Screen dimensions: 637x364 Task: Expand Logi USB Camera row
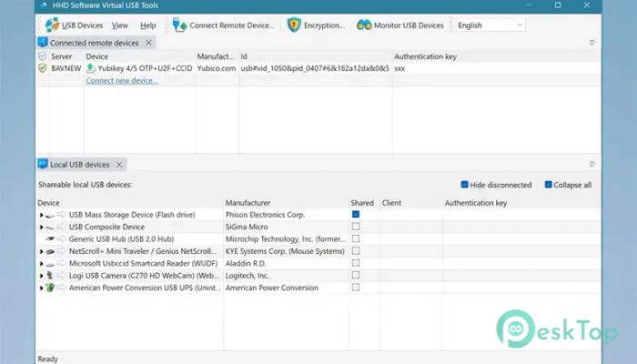[x=41, y=276]
